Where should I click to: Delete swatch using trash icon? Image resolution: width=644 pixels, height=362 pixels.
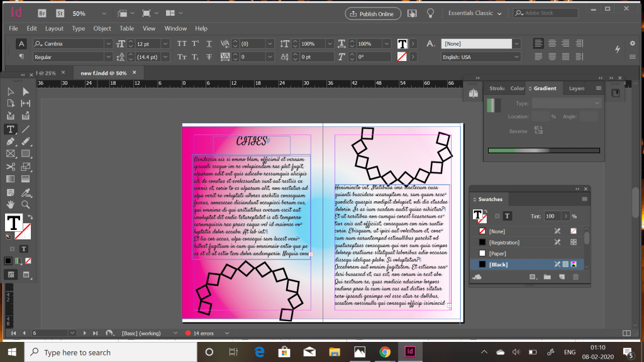coord(575,277)
